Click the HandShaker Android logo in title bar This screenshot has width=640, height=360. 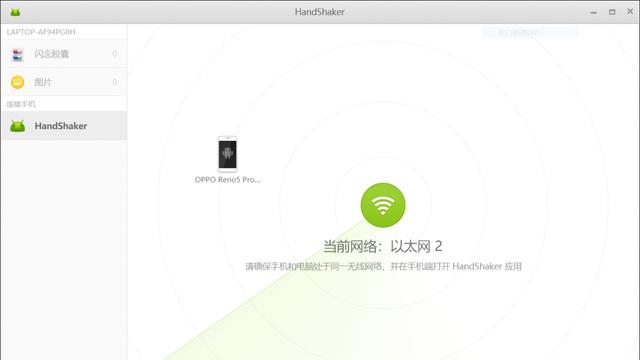[16, 12]
